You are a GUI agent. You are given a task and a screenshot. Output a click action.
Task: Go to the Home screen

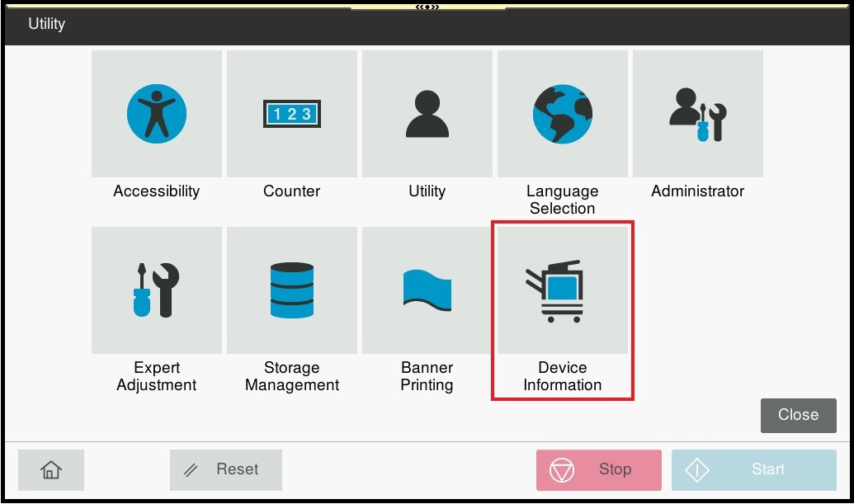51,470
